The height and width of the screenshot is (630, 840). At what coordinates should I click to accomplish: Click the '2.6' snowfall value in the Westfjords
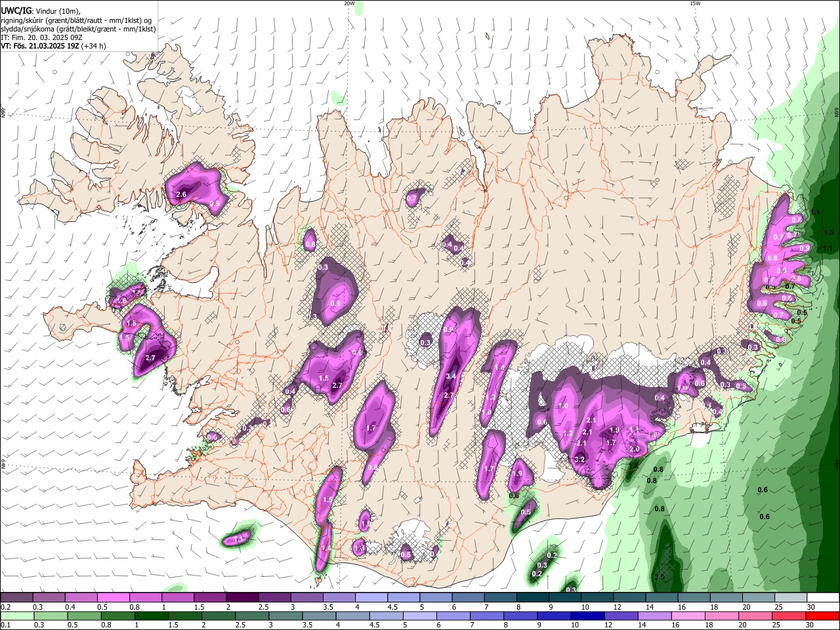pos(182,194)
